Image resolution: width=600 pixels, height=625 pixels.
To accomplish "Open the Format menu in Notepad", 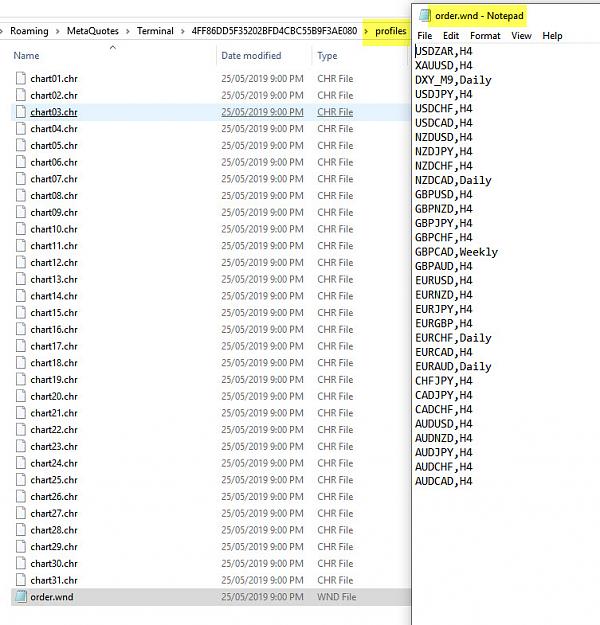I will point(485,36).
